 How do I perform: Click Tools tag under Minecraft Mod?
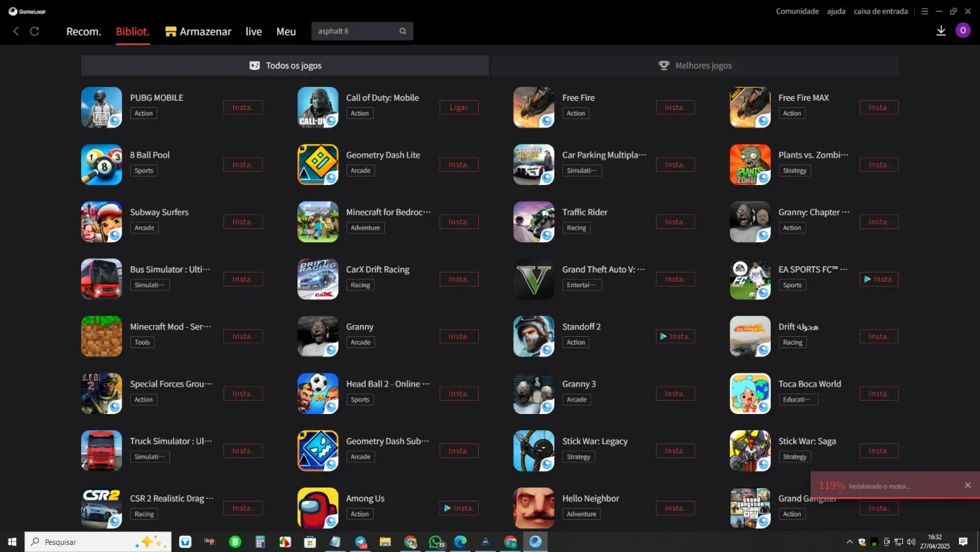[142, 343]
